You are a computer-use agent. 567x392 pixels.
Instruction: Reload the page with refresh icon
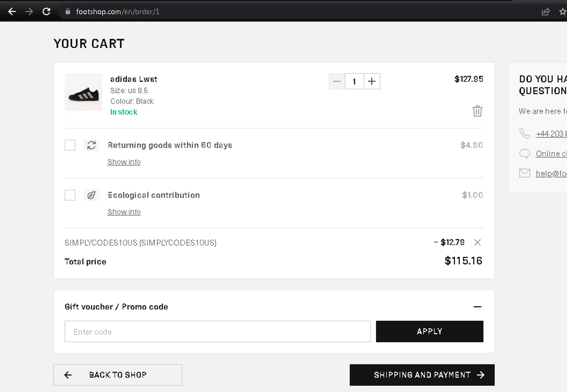[46, 12]
